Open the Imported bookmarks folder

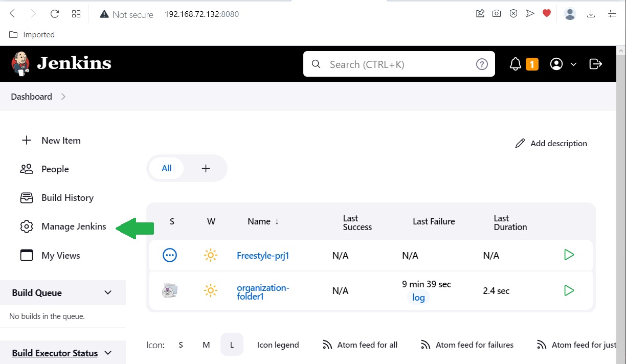[32, 35]
